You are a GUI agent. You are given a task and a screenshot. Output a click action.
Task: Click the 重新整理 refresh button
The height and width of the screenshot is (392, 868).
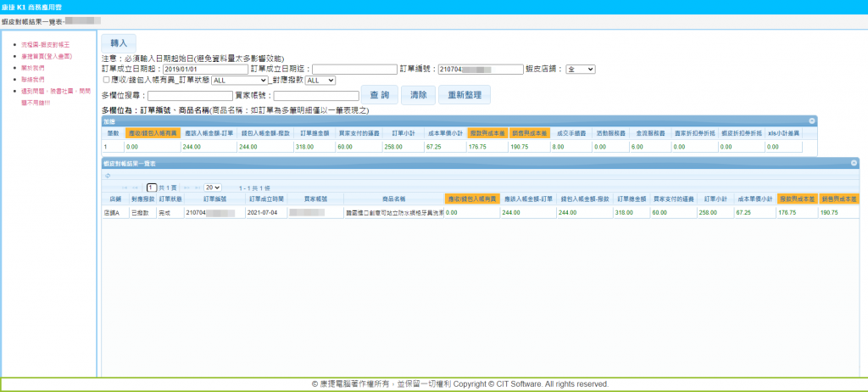pyautogui.click(x=463, y=95)
